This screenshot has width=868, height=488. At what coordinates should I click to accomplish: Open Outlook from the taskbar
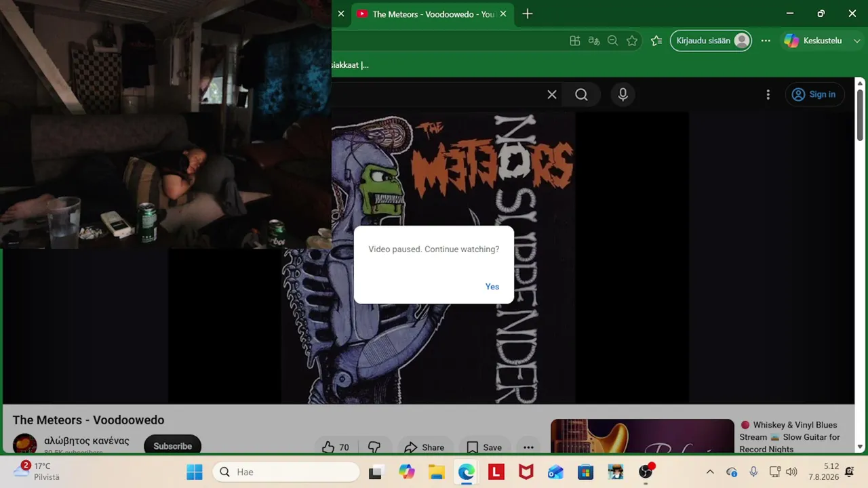555,472
